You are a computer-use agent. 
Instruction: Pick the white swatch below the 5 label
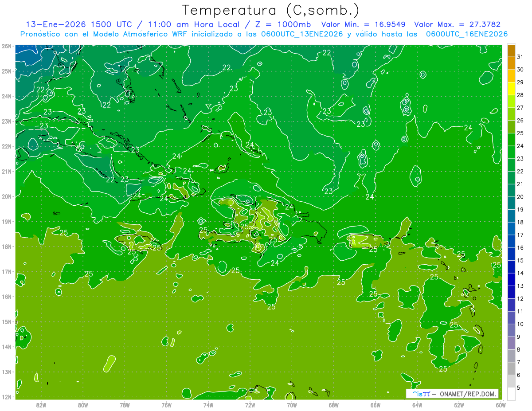click(511, 394)
